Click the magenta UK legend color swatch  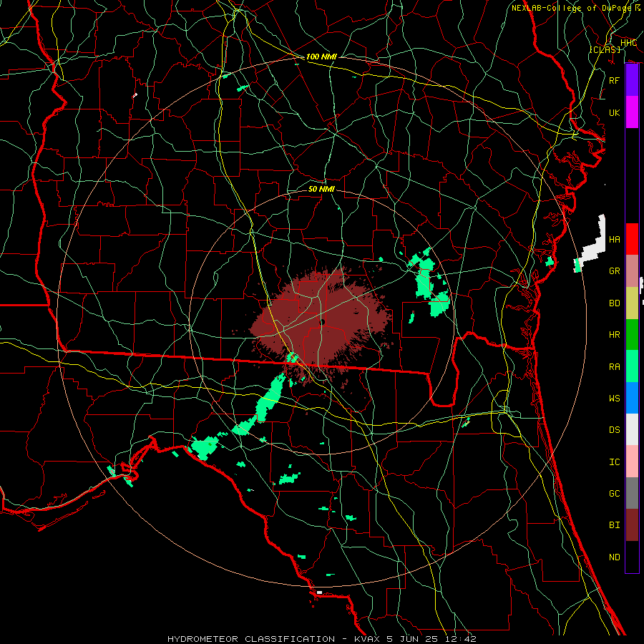click(632, 112)
